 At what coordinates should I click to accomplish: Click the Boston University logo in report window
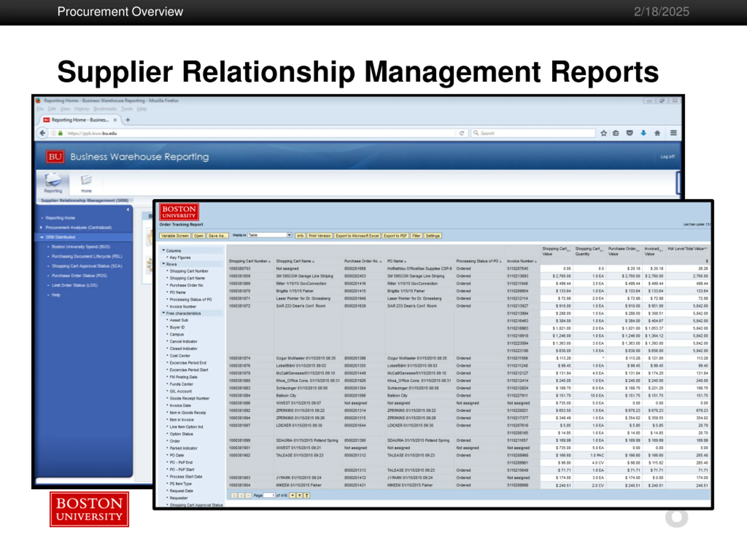(x=179, y=212)
